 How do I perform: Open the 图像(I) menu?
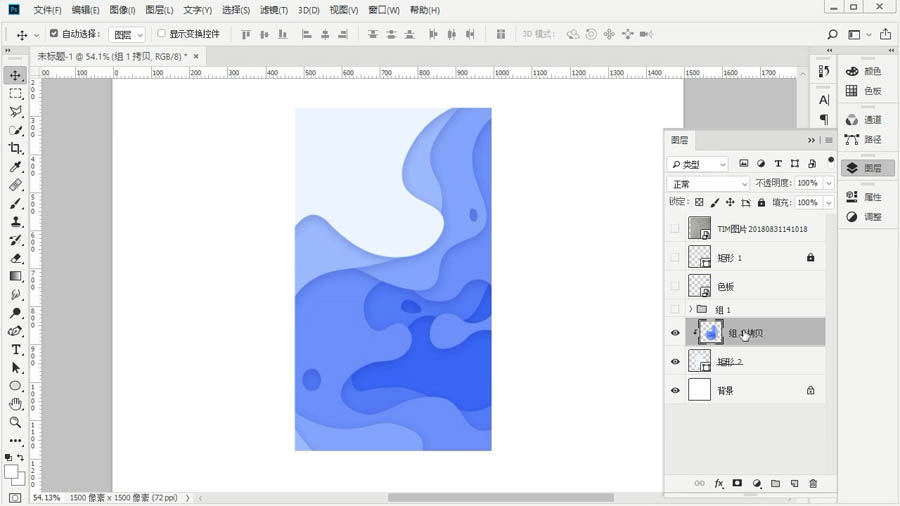122,10
